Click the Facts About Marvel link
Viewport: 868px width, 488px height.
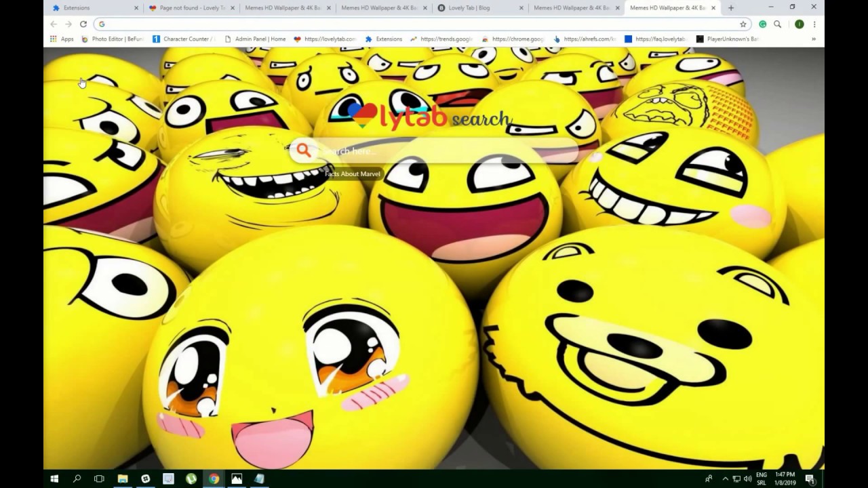[352, 174]
